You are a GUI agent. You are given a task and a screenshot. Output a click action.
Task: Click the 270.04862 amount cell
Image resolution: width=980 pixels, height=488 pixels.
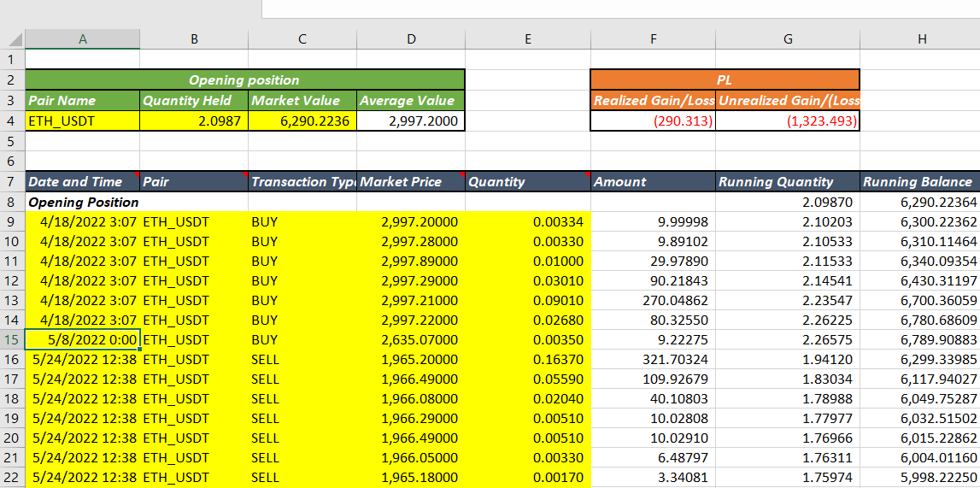click(653, 301)
